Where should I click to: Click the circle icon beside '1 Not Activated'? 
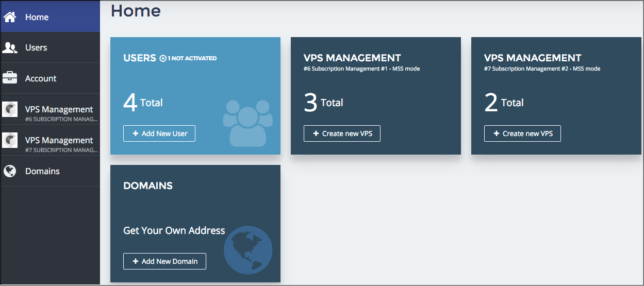click(163, 59)
